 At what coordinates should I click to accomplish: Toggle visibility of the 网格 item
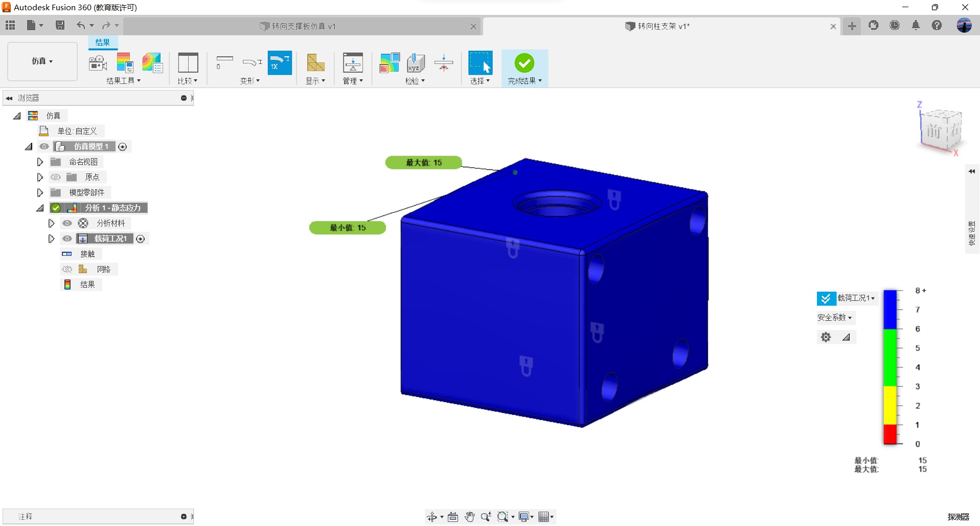(67, 269)
